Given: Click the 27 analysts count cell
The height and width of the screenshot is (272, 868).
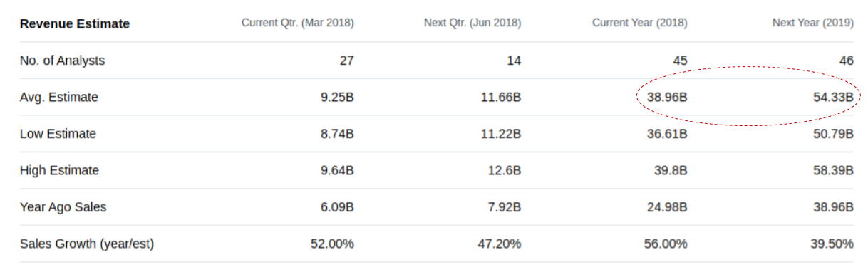Looking at the screenshot, I should click(346, 61).
